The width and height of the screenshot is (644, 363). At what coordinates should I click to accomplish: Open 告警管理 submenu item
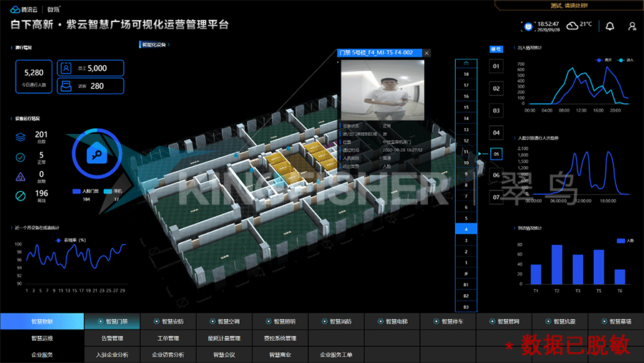click(112, 339)
